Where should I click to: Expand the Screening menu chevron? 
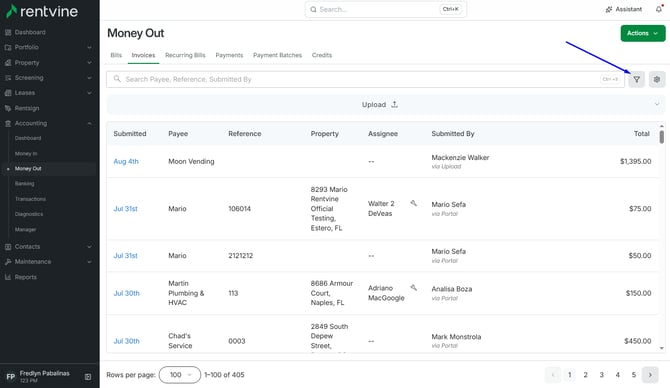(x=89, y=78)
